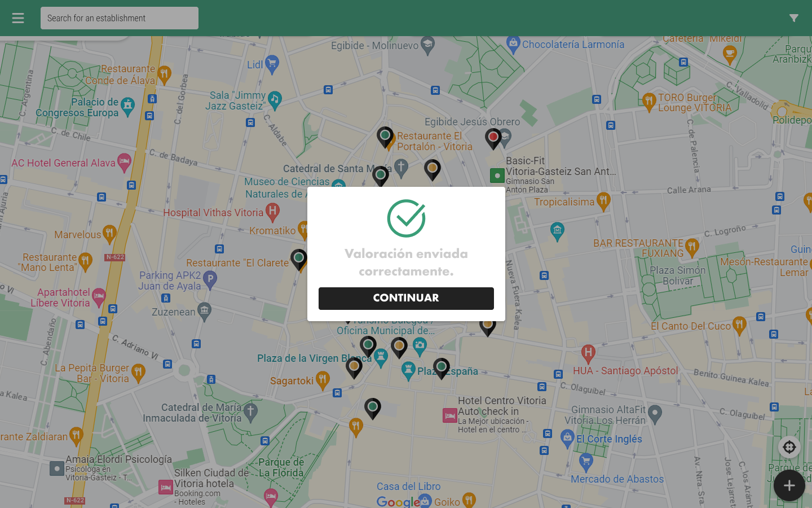Click the Silken Ciudad de Vitoria hotel marker
The image size is (812, 508).
click(x=166, y=487)
